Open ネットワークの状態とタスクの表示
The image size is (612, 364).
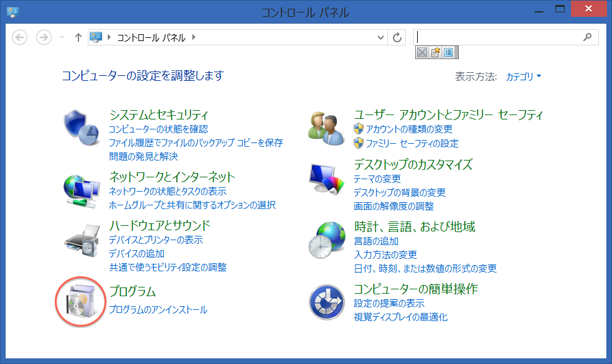pos(167,192)
